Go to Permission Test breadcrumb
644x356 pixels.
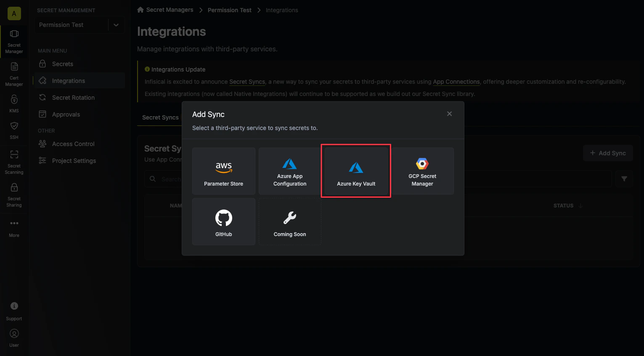230,10
